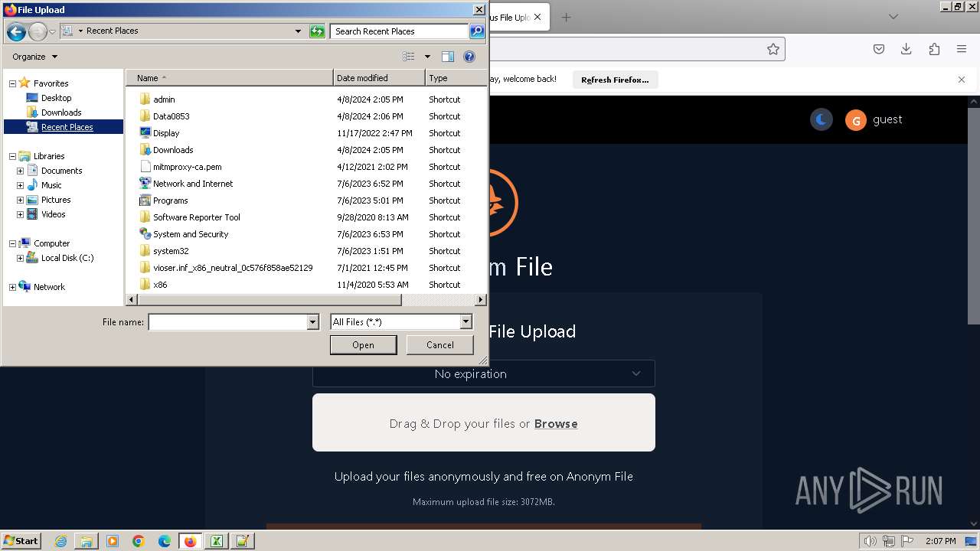The width and height of the screenshot is (980, 551).
Task: Open dialog help question mark icon
Action: point(469,57)
